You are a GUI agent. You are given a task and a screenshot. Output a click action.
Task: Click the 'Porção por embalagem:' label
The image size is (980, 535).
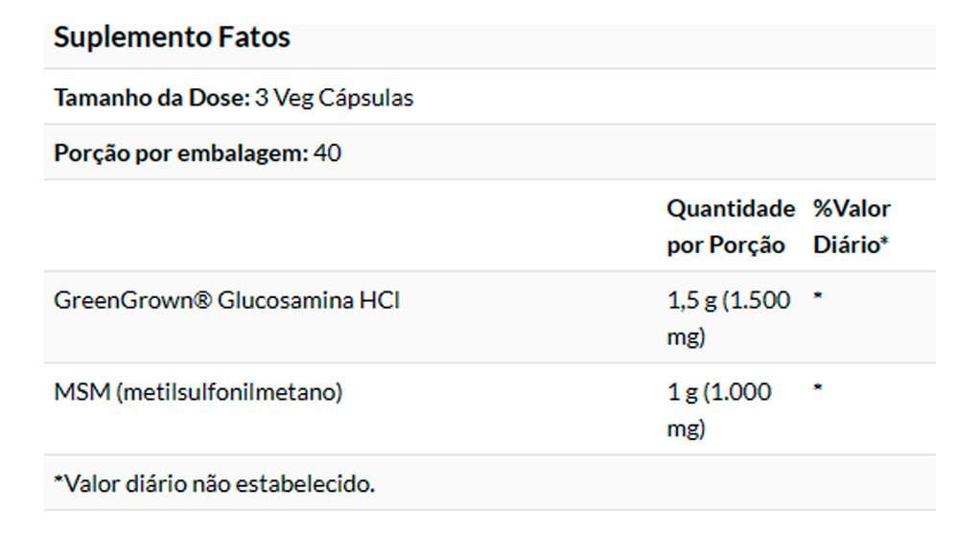click(x=181, y=153)
